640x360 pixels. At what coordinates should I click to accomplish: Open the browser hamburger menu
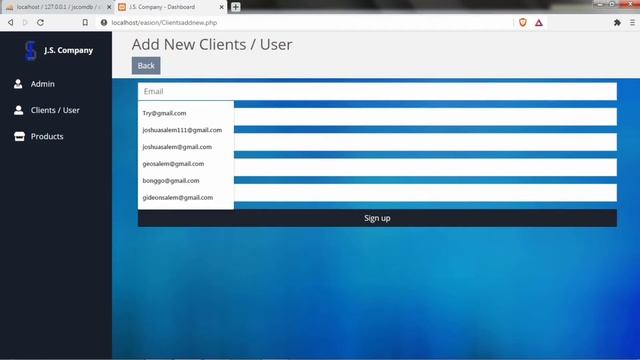[x=632, y=23]
